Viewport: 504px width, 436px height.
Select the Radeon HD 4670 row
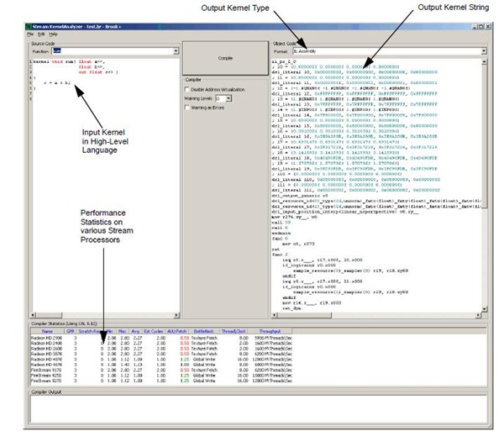tap(161, 365)
